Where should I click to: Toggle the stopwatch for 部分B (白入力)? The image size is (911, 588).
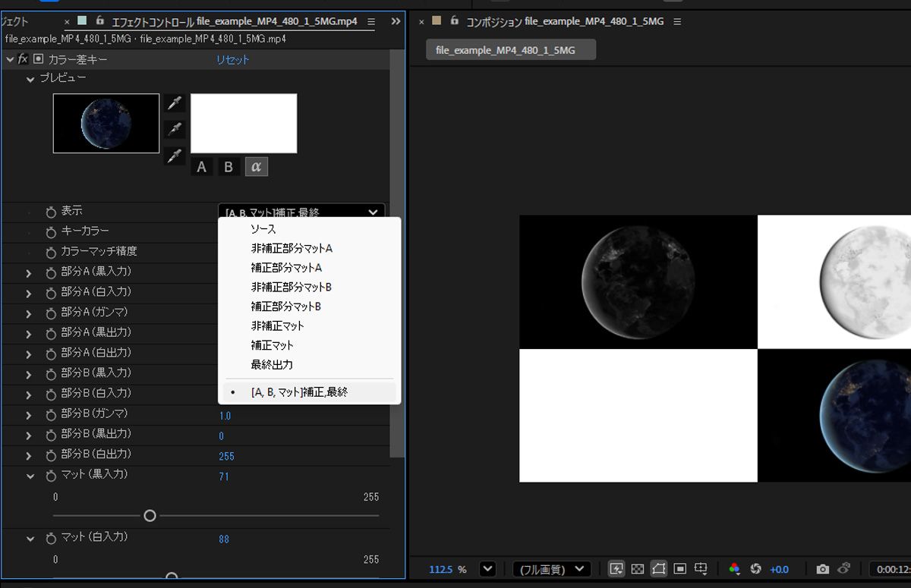point(51,394)
